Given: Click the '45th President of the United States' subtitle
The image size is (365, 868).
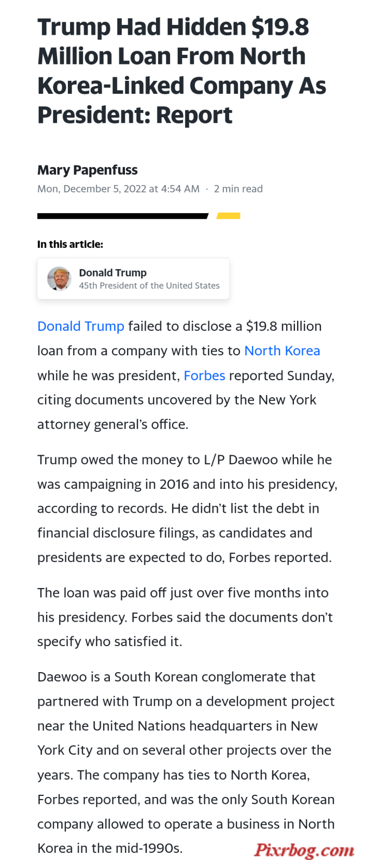Looking at the screenshot, I should click(149, 285).
